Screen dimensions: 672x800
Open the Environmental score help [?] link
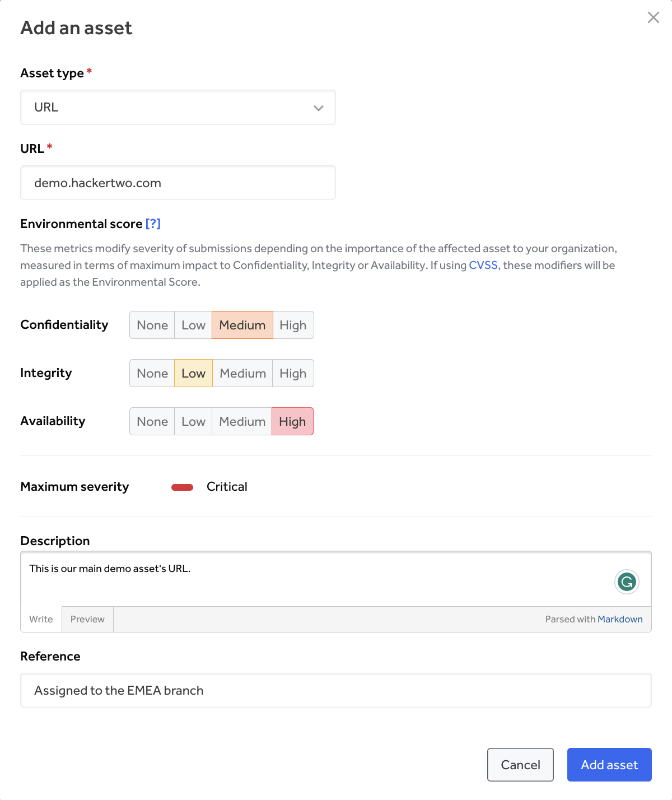[153, 224]
